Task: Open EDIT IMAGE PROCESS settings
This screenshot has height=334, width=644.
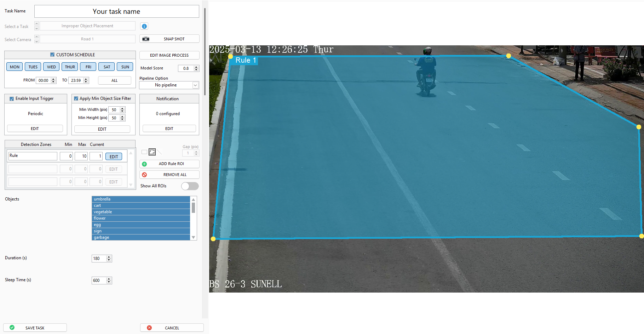Action: click(x=169, y=55)
